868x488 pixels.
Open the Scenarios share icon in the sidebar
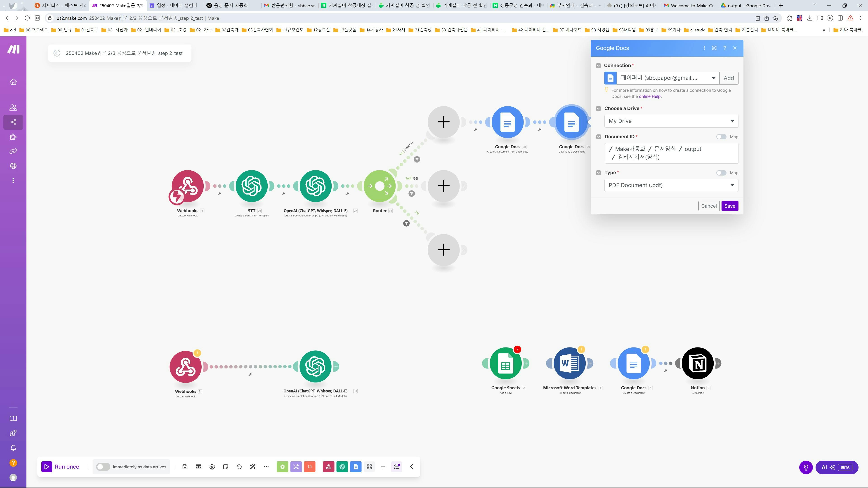[13, 122]
